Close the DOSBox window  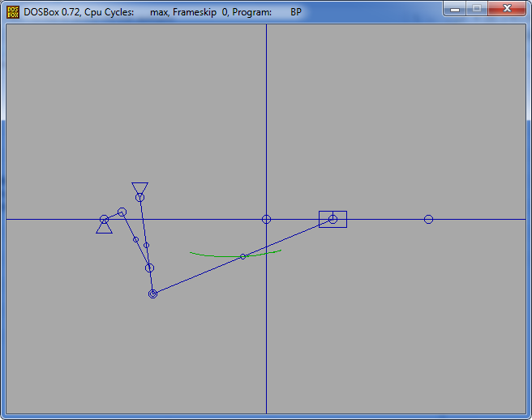coord(507,8)
